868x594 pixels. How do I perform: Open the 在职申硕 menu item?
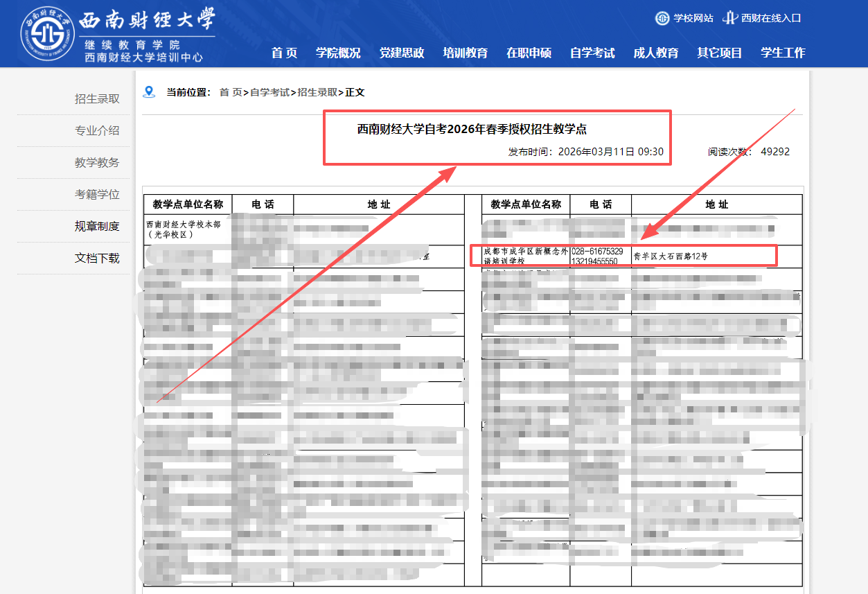point(529,53)
